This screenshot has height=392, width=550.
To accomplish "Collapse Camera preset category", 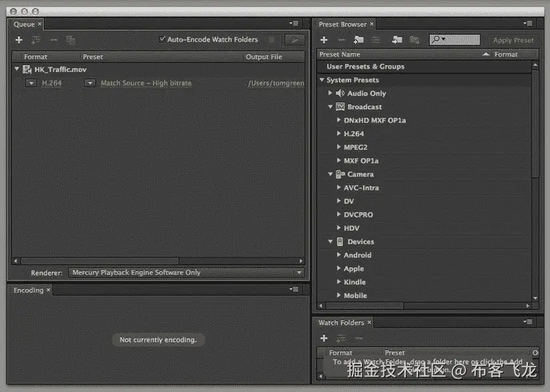I will coord(330,174).
